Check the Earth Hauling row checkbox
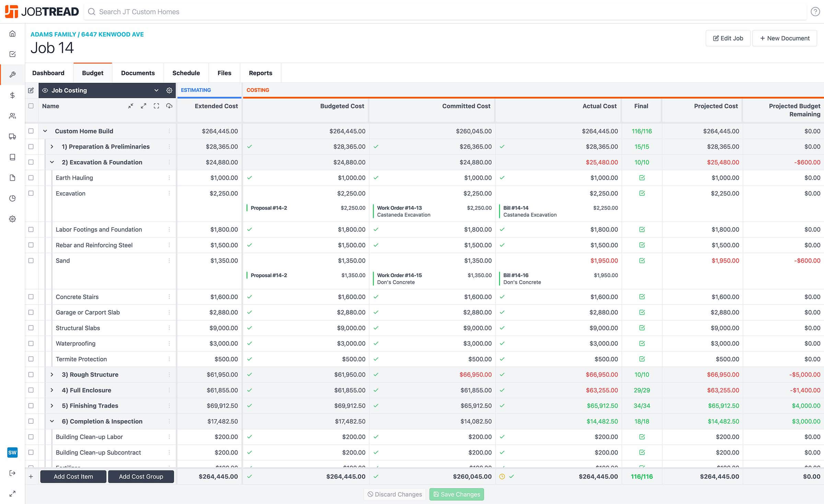 click(x=31, y=178)
